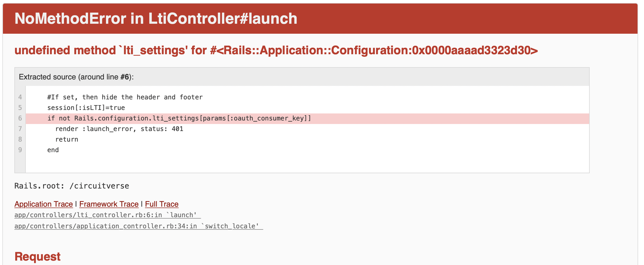This screenshot has width=644, height=265.
Task: Click line number 4 in the gutter
Action: click(x=20, y=97)
